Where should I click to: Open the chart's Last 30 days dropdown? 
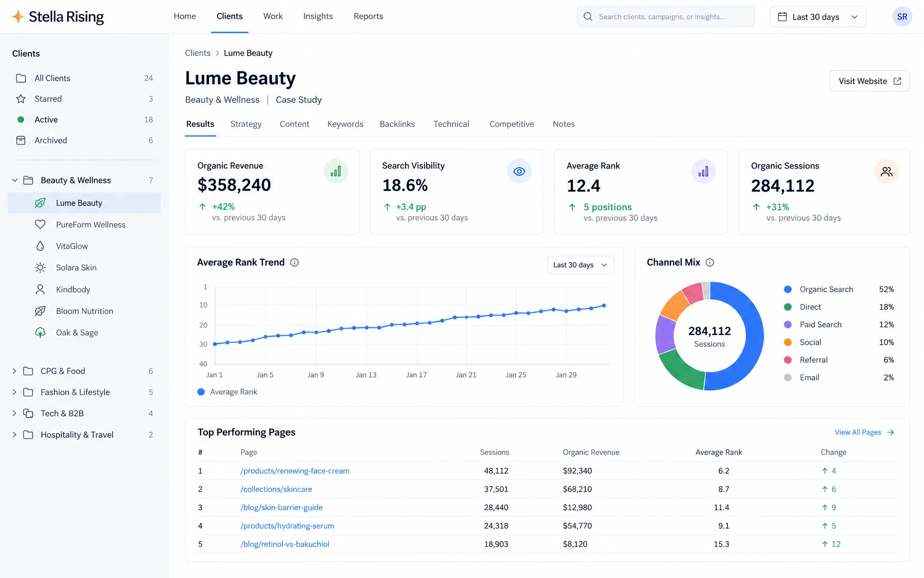(x=581, y=265)
